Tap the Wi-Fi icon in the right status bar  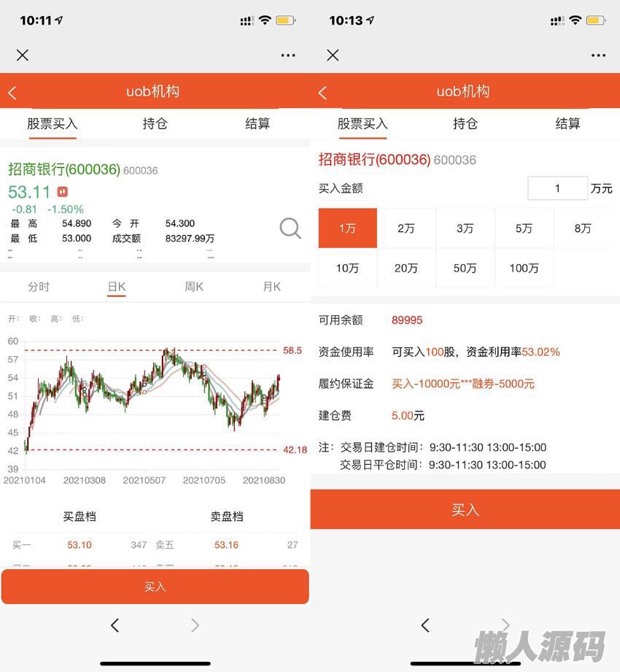coord(575,20)
